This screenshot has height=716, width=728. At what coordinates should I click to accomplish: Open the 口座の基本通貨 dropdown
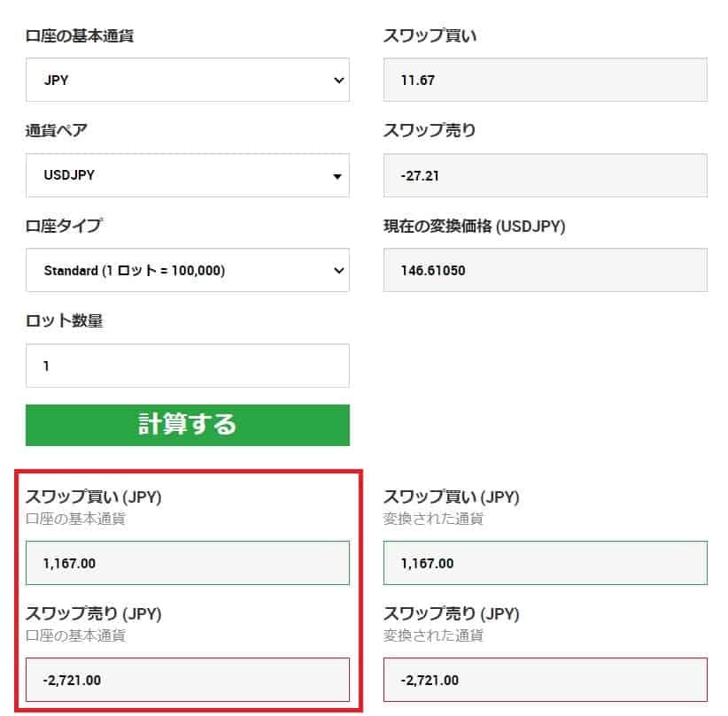click(x=187, y=81)
